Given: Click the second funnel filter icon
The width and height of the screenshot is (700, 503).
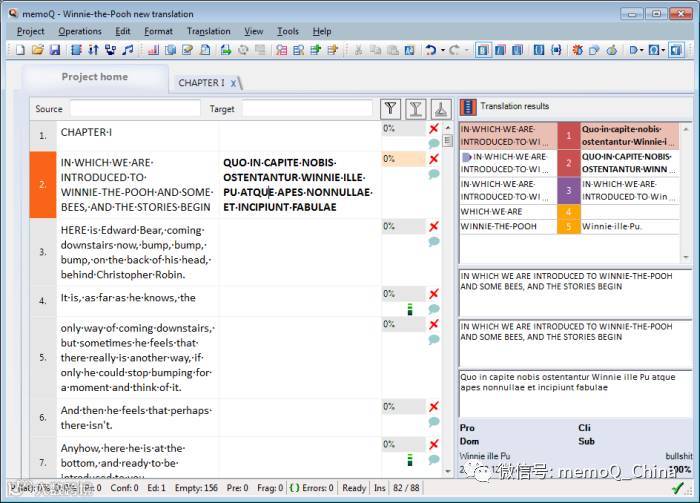Looking at the screenshot, I should coord(416,108).
